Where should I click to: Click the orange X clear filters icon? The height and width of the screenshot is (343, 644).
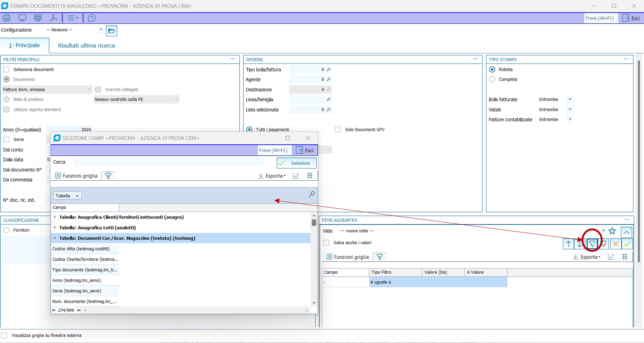(616, 244)
